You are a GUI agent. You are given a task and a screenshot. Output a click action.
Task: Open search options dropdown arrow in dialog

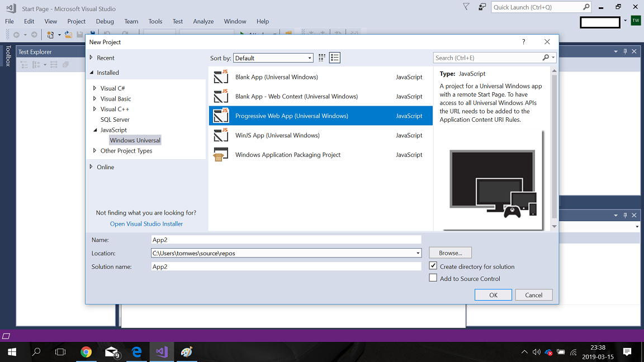553,58
